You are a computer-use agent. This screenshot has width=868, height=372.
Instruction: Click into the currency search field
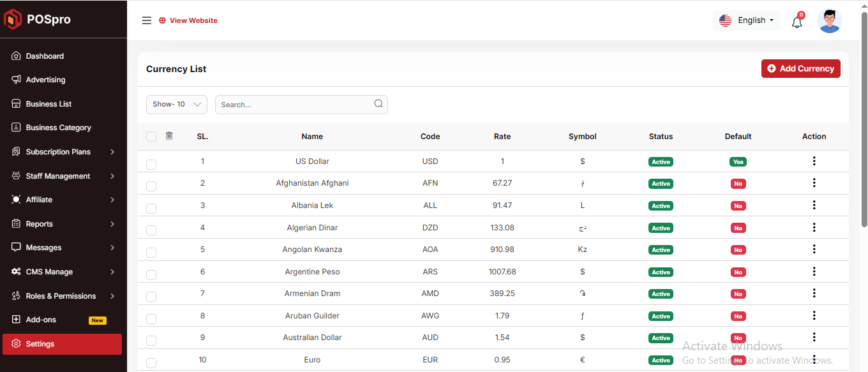pos(294,105)
